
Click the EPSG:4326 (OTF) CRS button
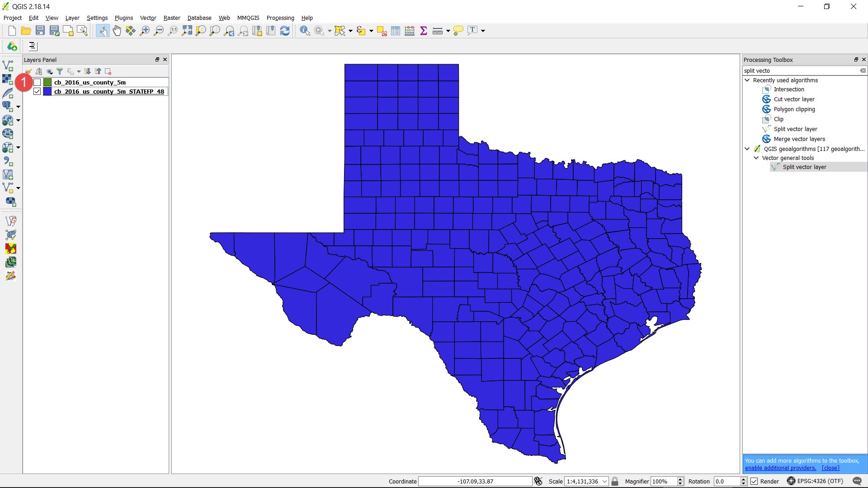pyautogui.click(x=815, y=481)
